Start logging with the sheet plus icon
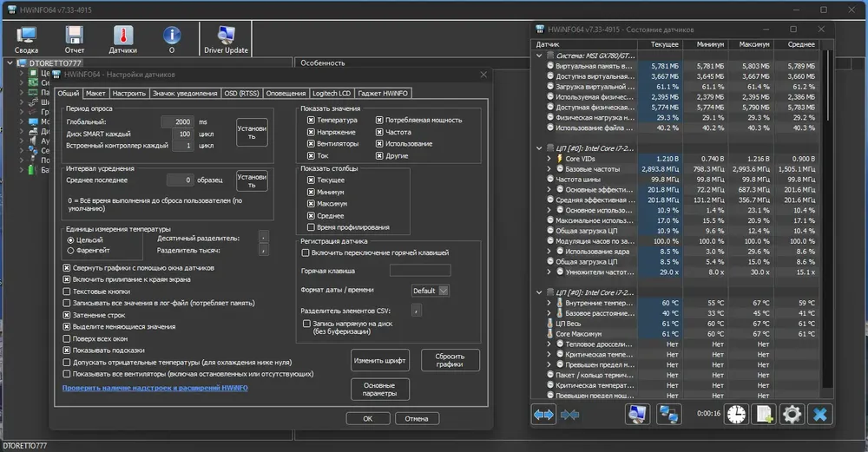Image resolution: width=868 pixels, height=452 pixels. [764, 415]
